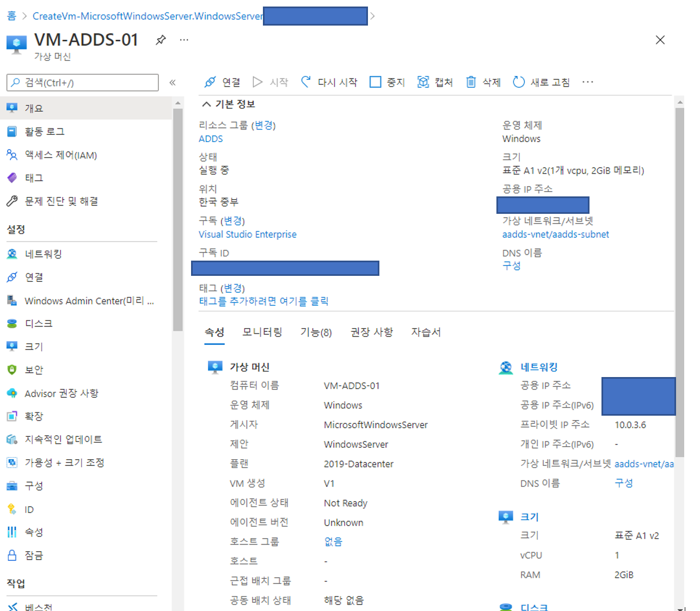Click the 삭제 (Delete) trash icon
This screenshot has width=700, height=611.
471,82
